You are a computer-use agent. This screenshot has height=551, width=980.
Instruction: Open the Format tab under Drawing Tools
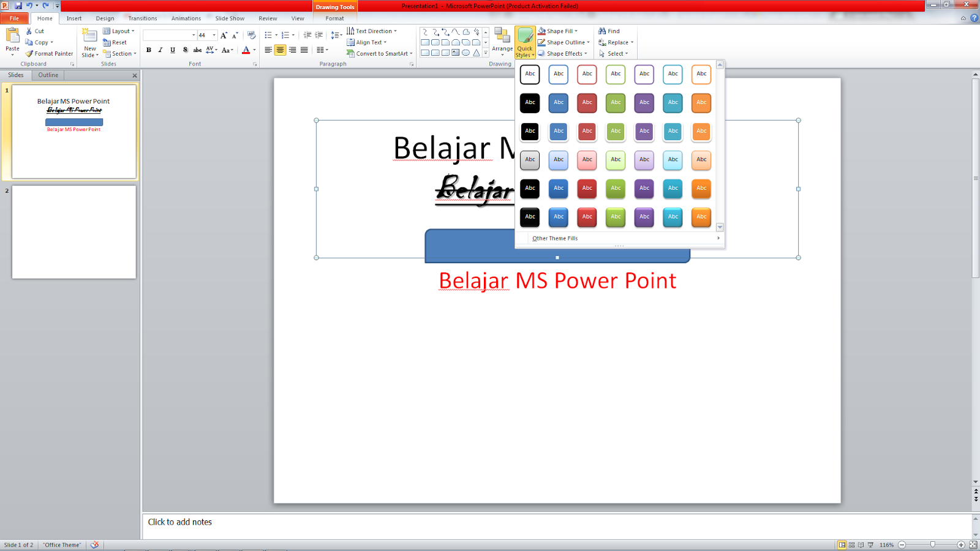[335, 18]
